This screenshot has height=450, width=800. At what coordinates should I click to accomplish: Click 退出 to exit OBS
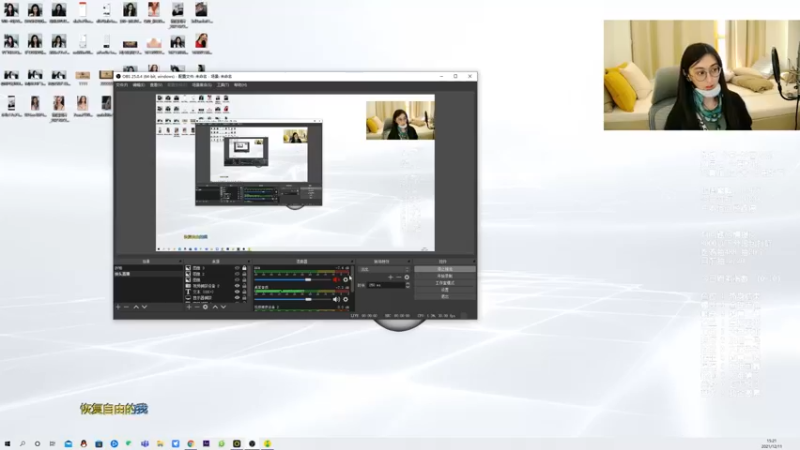(x=445, y=296)
